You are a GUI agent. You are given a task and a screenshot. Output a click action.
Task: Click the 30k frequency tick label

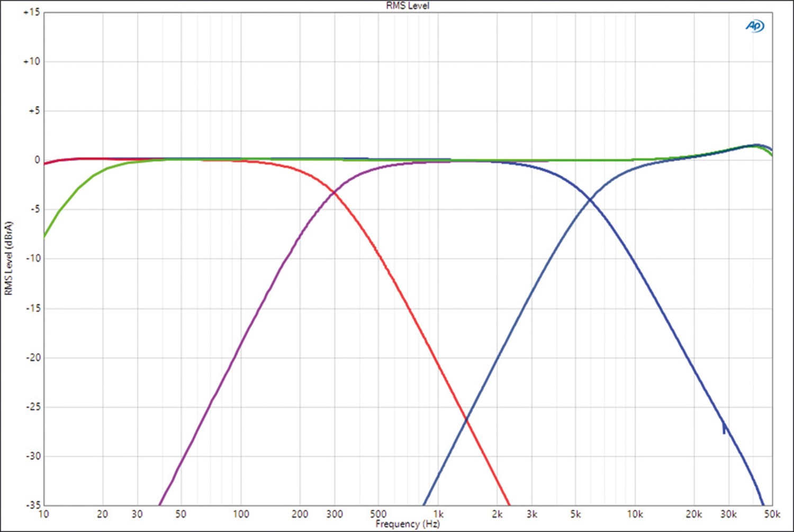click(728, 514)
